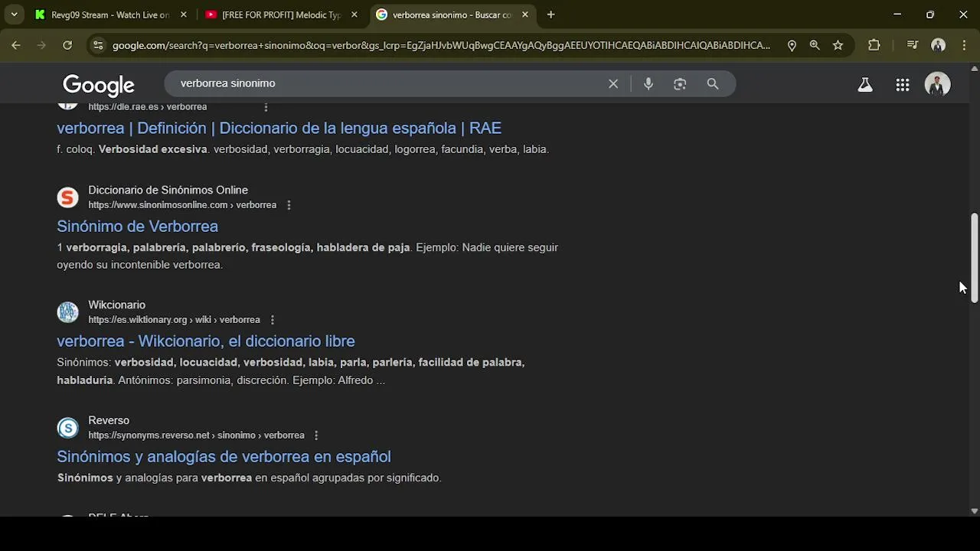
Task: Open Google apps grid
Action: [x=903, y=85]
